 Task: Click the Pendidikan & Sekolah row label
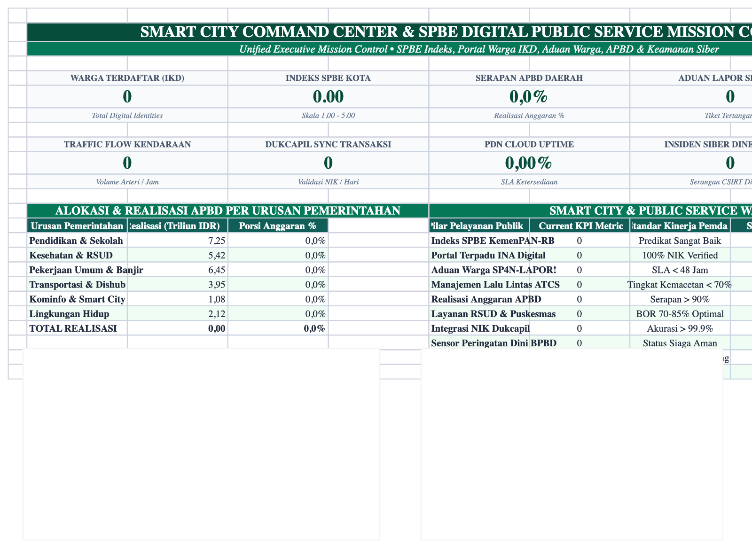pyautogui.click(x=78, y=241)
